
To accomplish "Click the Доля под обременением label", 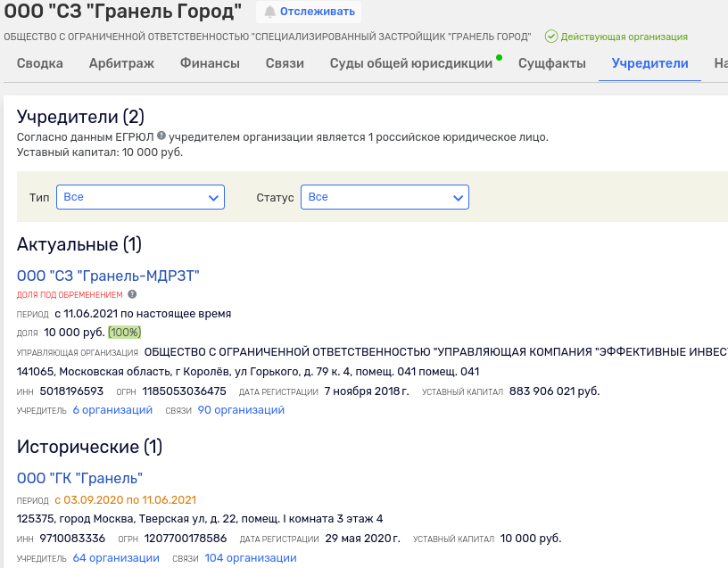I will (x=70, y=294).
